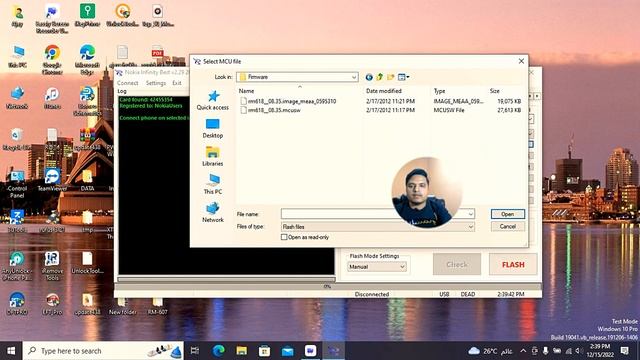The width and height of the screenshot is (640, 360).
Task: Open PDF document on desktop
Action: [x=158, y=56]
